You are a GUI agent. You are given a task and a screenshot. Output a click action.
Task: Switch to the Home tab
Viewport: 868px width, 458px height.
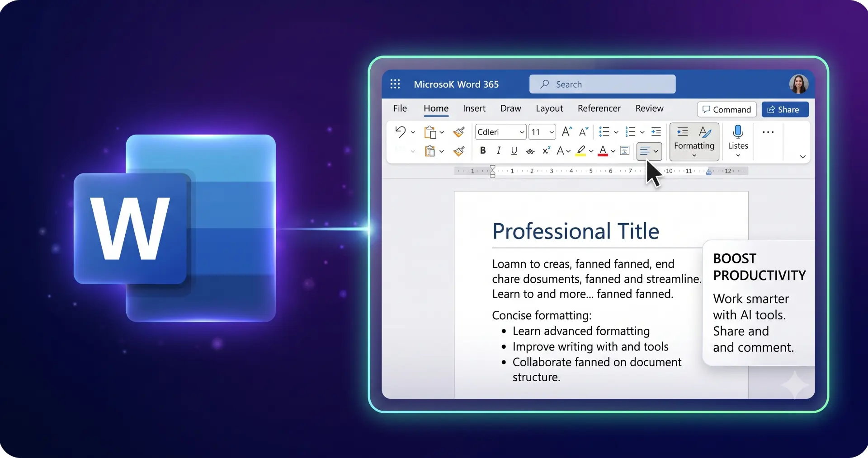pos(436,108)
